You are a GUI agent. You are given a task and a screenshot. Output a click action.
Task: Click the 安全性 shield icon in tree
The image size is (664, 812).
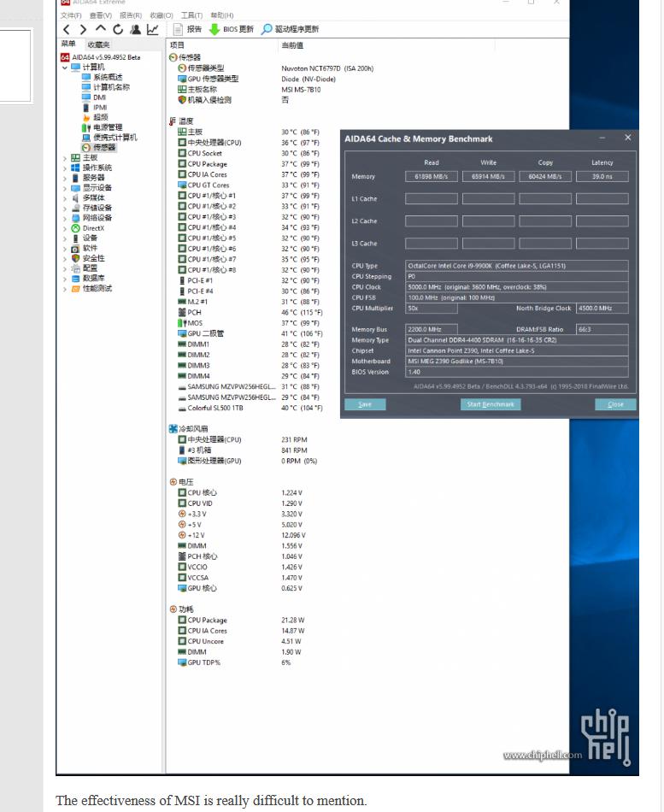tap(75, 258)
